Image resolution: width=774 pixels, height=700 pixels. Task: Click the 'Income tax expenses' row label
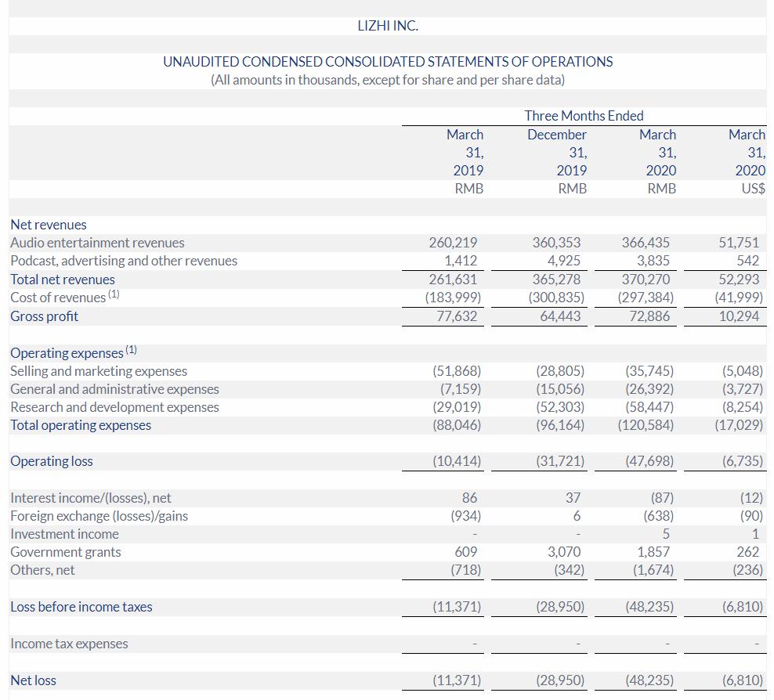coord(69,644)
